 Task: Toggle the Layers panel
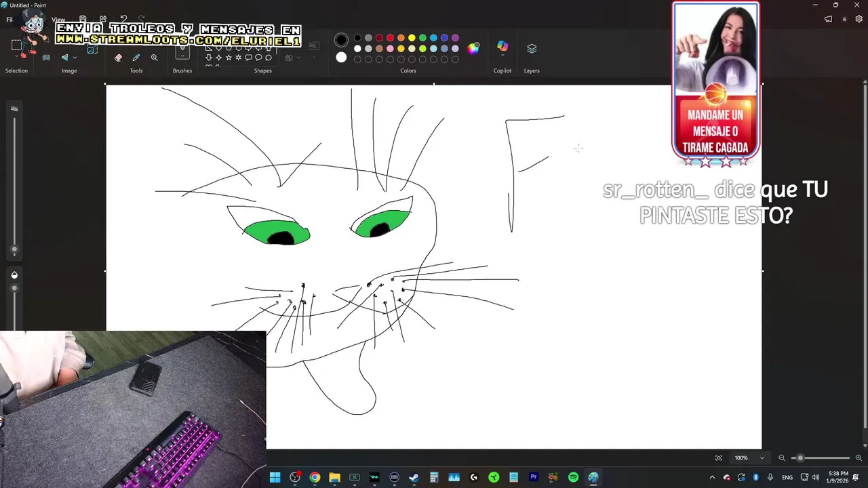(x=532, y=48)
